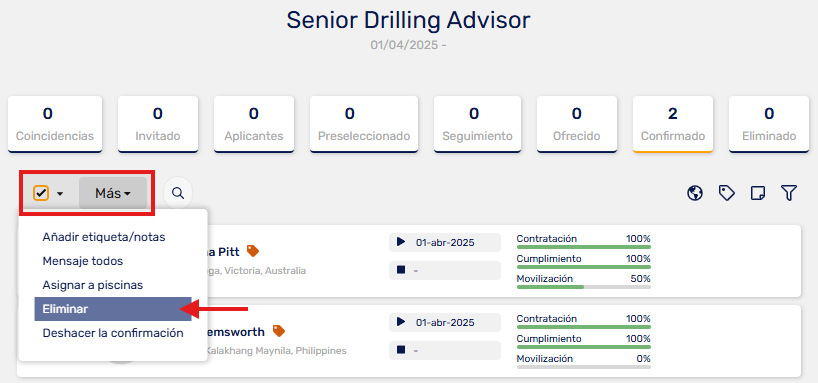Select Añadir etiqueta/notas option
Screen dimensions: 818x383
click(104, 237)
